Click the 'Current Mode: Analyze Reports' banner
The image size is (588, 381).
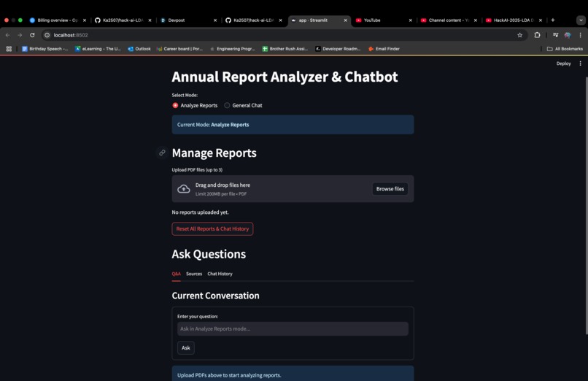pyautogui.click(x=293, y=125)
